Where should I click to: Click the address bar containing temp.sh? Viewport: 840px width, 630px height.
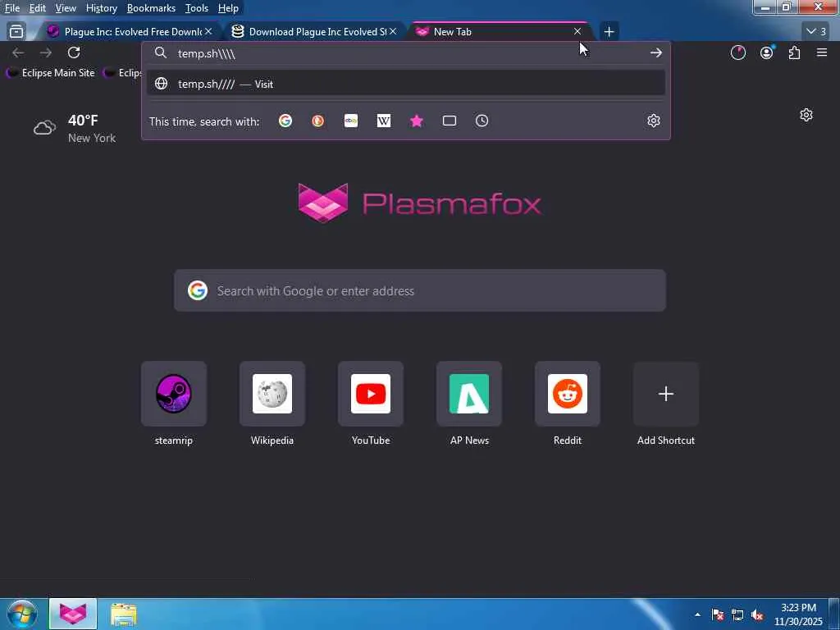[407, 53]
